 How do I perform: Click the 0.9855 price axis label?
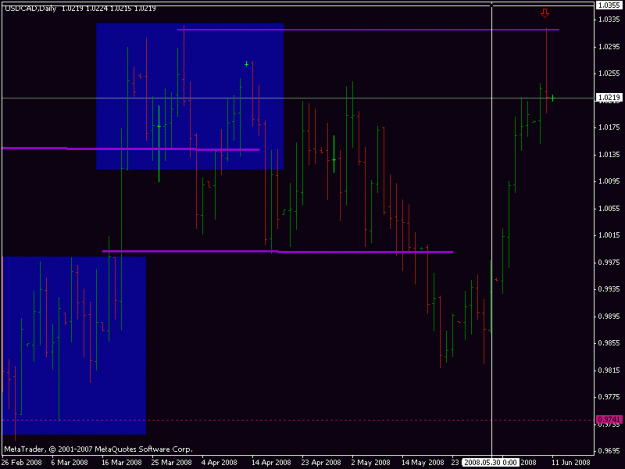click(609, 343)
